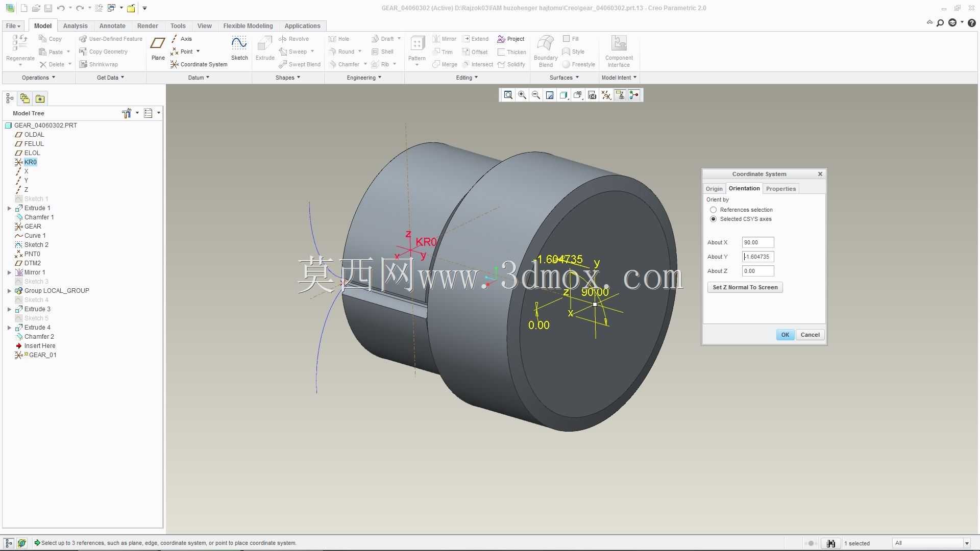
Task: Click the Open file icon
Action: [36, 8]
